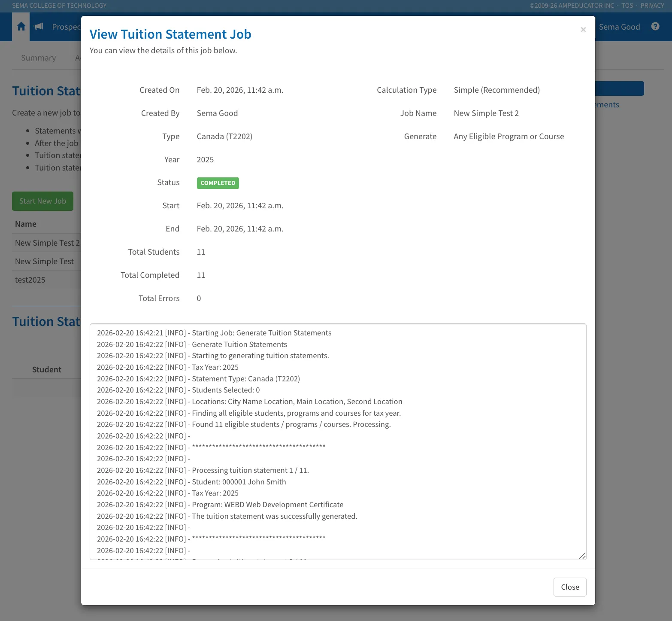
Task: Click the Type value Canada (T2202)
Action: [224, 136]
